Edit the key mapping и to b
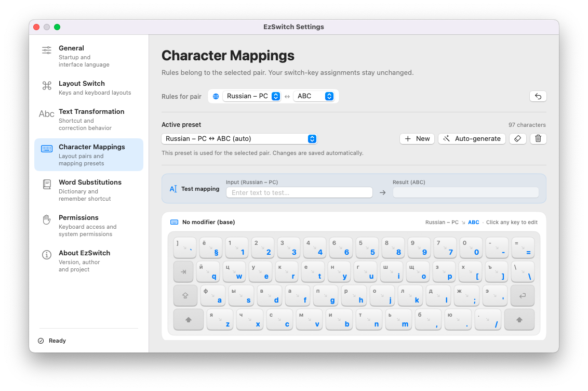The width and height of the screenshot is (588, 391). (x=339, y=320)
